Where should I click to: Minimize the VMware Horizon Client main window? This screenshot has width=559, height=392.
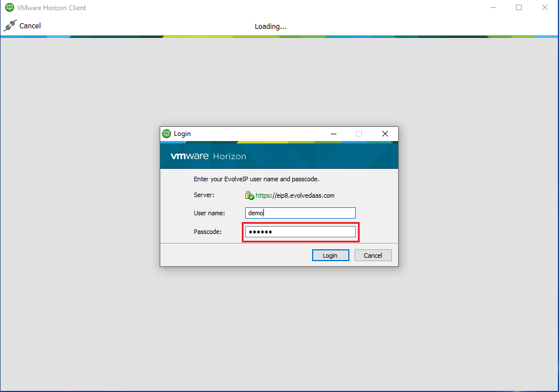[x=493, y=8]
